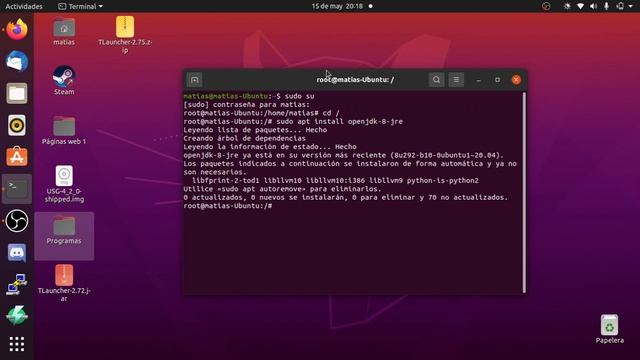Click the 'Creando árbol de dependencias' line
Screen dimensions: 640x360
(x=244, y=138)
